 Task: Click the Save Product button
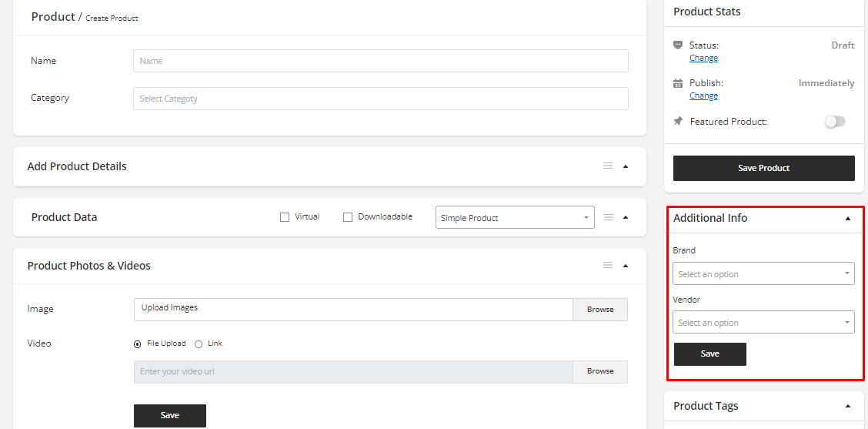click(763, 168)
